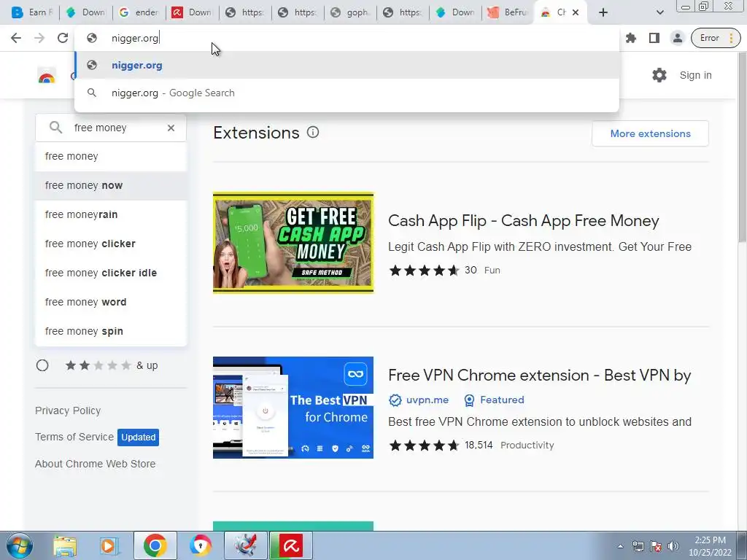Screen dimensions: 747x560
Task: Click the Chrome Web Store rainbow logo
Action: [x=47, y=76]
